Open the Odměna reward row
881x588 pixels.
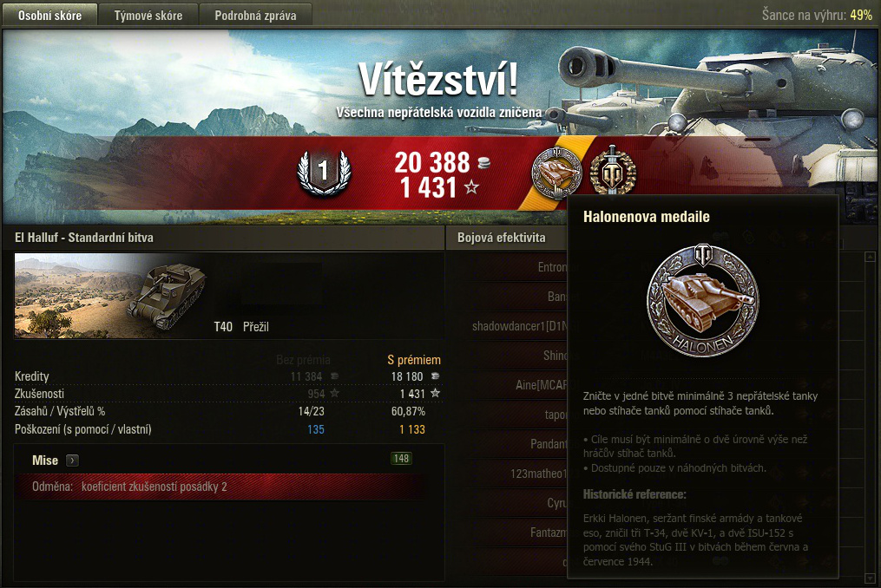coord(222,487)
